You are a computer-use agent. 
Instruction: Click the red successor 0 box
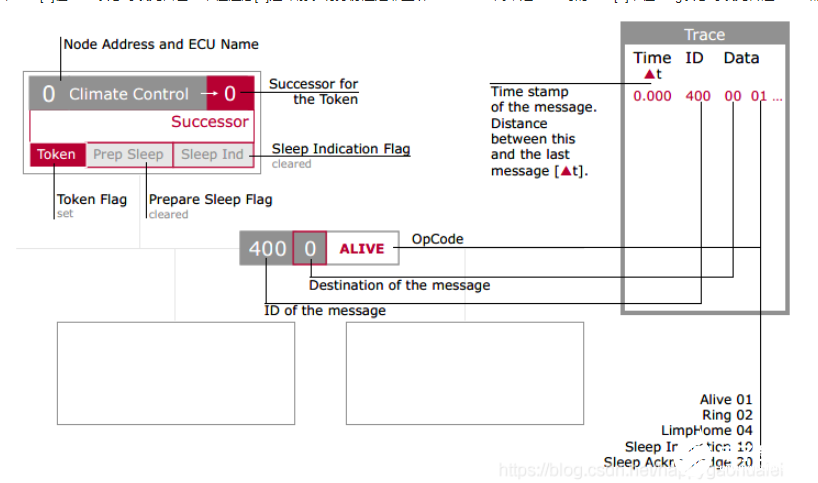point(230,94)
